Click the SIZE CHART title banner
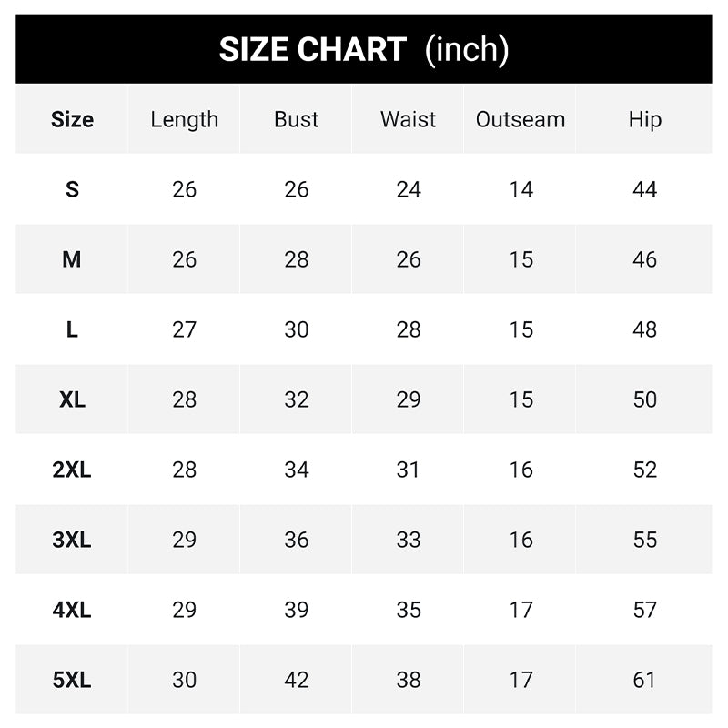The image size is (728, 728). [x=364, y=49]
